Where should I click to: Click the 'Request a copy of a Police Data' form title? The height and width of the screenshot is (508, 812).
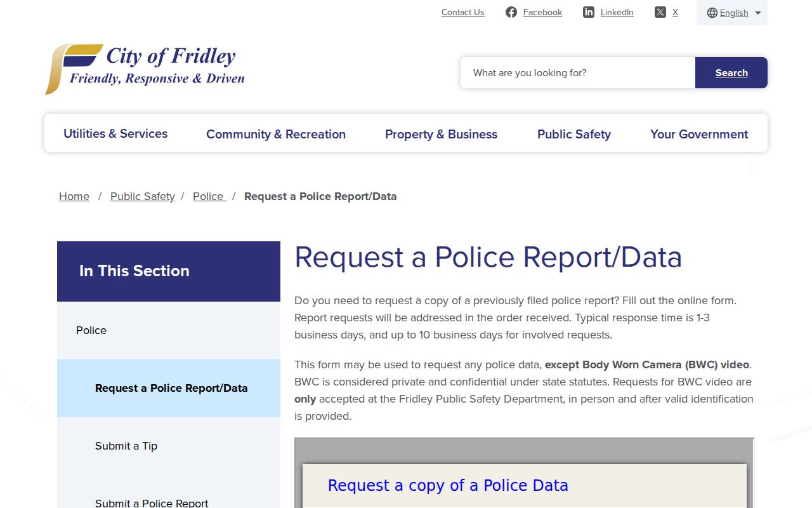click(448, 486)
